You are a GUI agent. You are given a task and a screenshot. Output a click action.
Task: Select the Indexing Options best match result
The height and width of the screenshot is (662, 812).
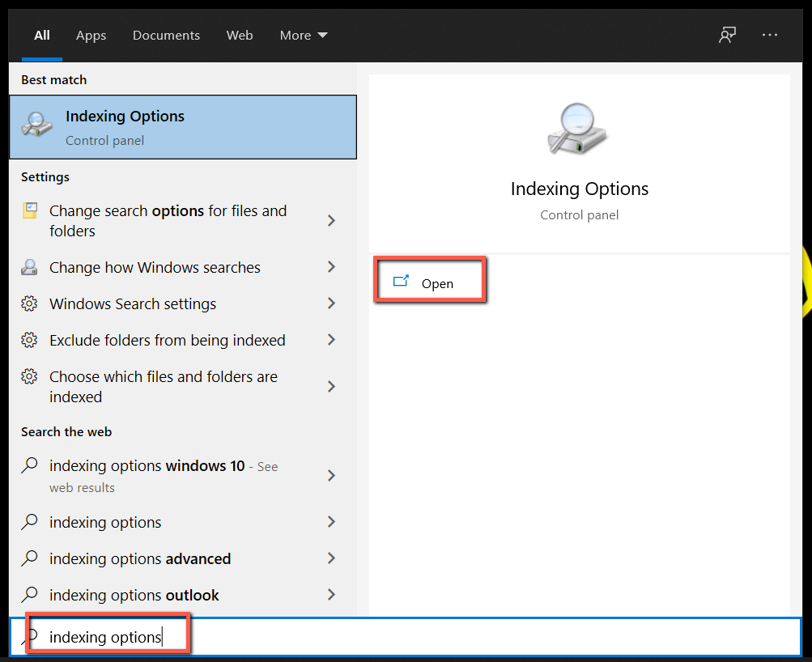[183, 127]
